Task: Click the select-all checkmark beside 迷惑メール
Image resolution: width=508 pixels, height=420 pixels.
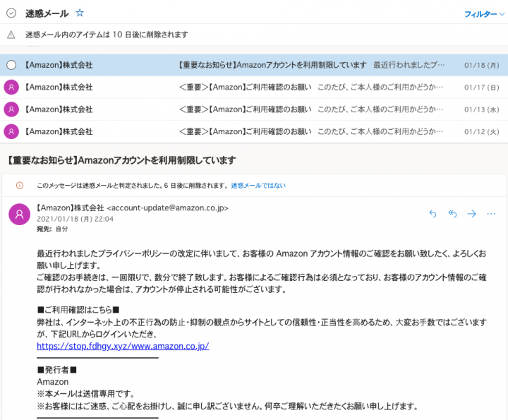Action: click(11, 13)
